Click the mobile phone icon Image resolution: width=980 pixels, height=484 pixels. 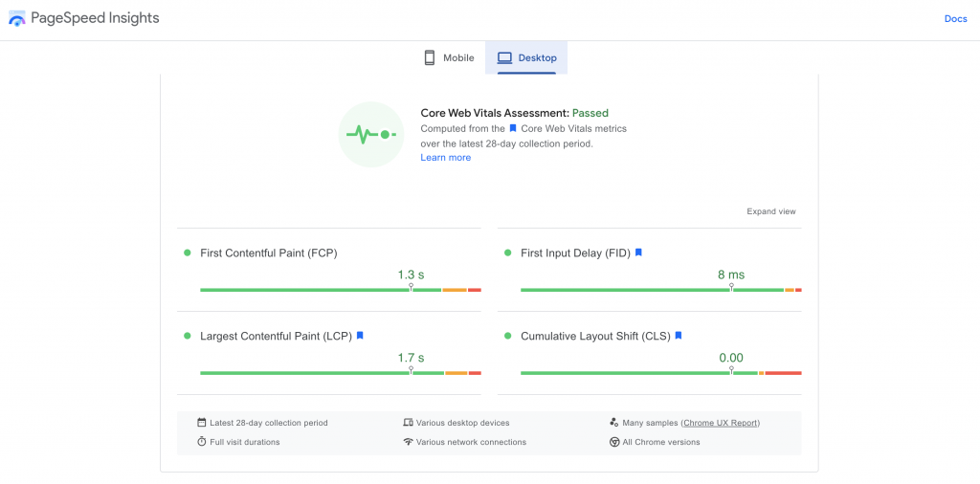pyautogui.click(x=430, y=58)
